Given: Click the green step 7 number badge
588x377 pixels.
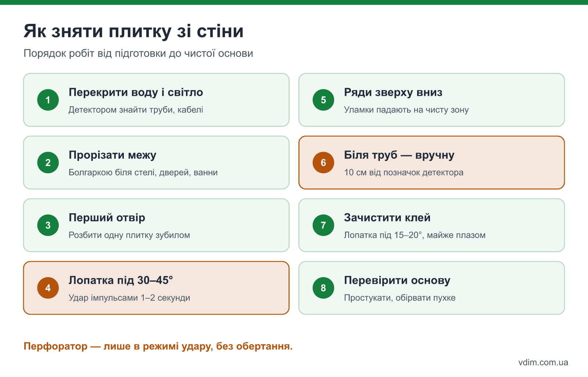Looking at the screenshot, I should 323,225.
